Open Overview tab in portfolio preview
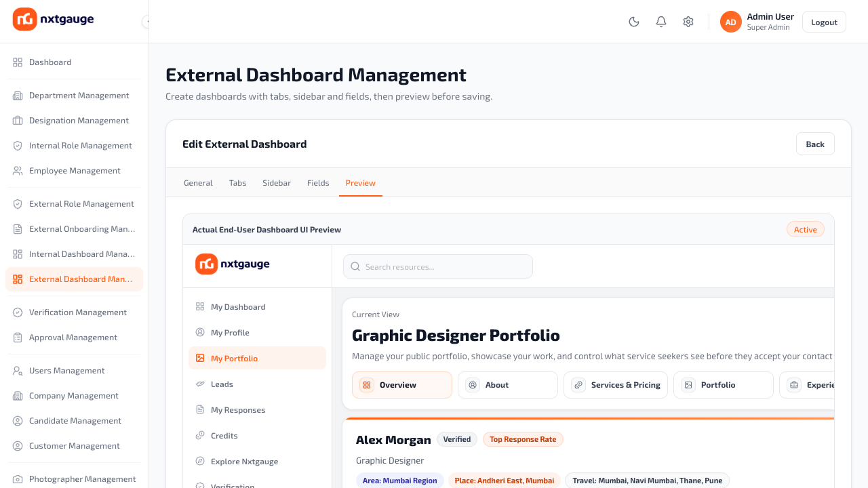The width and height of the screenshot is (868, 488). click(x=402, y=385)
